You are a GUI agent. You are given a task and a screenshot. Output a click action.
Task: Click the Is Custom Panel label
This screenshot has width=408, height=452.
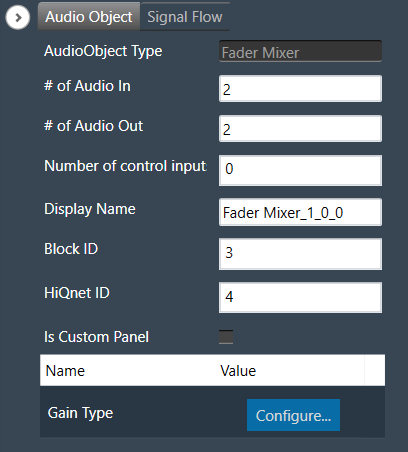pos(96,337)
